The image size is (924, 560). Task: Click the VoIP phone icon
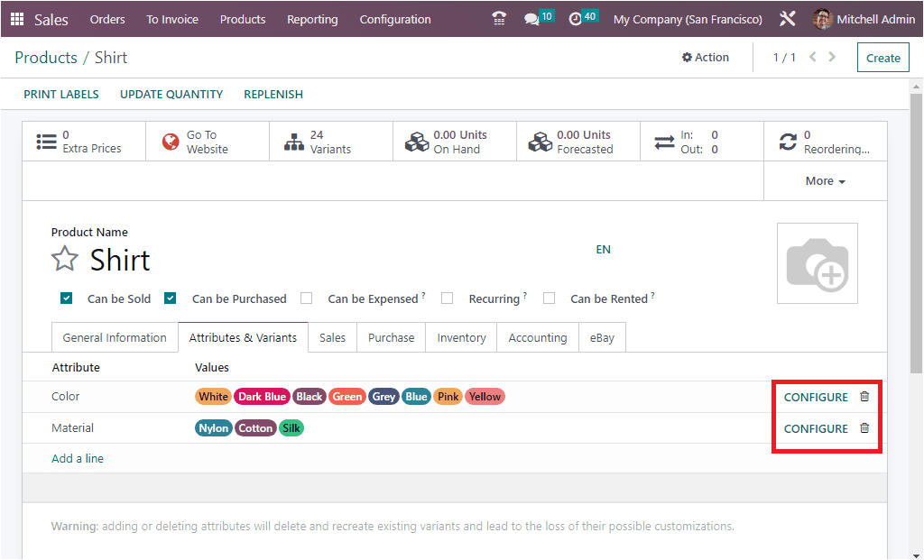499,19
